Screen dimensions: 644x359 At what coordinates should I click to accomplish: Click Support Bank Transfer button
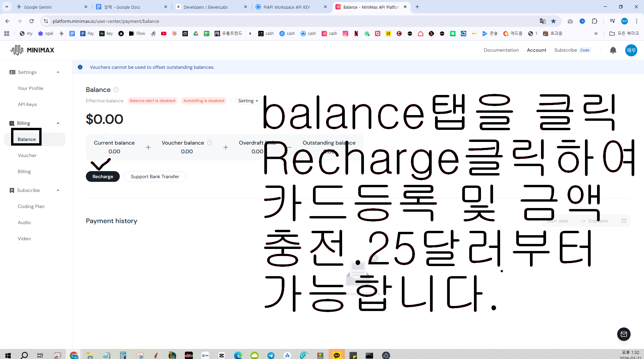coord(155,176)
